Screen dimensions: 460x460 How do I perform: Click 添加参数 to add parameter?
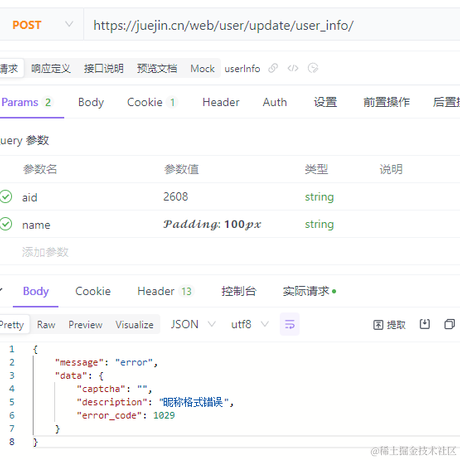45,252
